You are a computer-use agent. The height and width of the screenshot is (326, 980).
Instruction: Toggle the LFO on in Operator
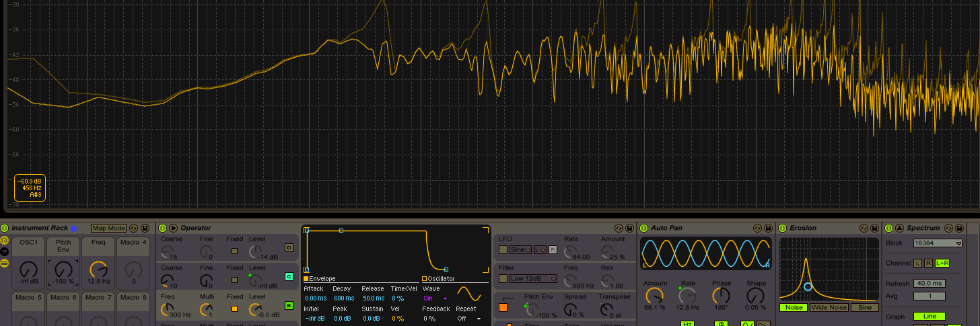503,249
